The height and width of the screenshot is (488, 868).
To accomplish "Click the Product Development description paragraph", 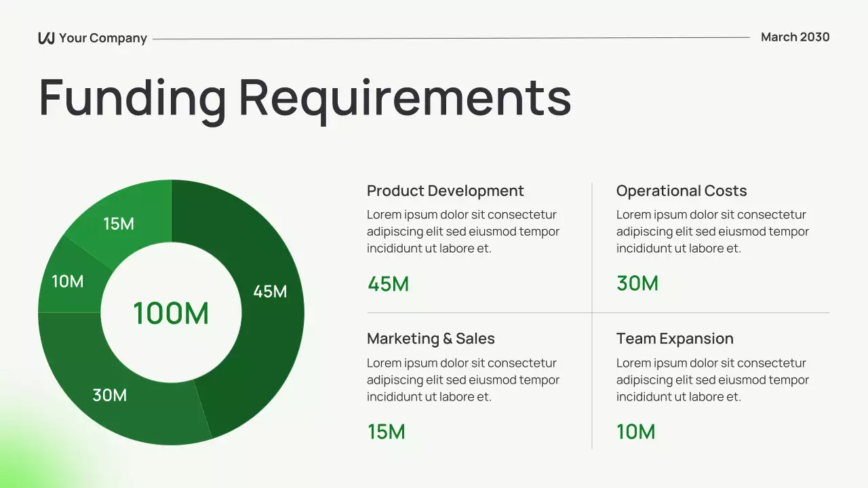I will pyautogui.click(x=462, y=231).
